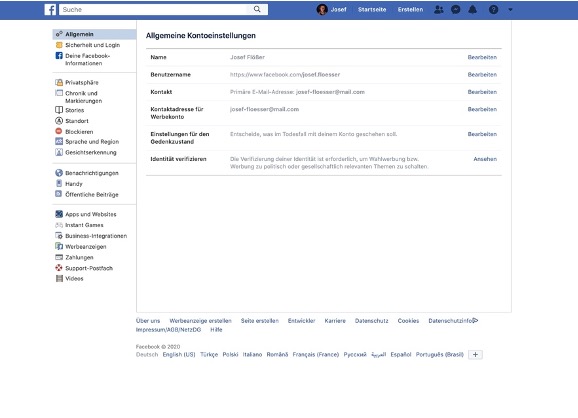Open the help question mark icon

point(493,10)
